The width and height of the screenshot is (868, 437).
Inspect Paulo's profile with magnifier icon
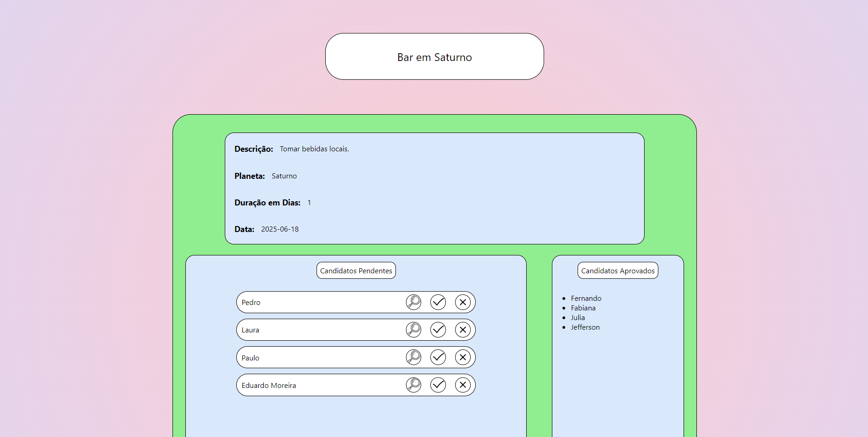(413, 357)
